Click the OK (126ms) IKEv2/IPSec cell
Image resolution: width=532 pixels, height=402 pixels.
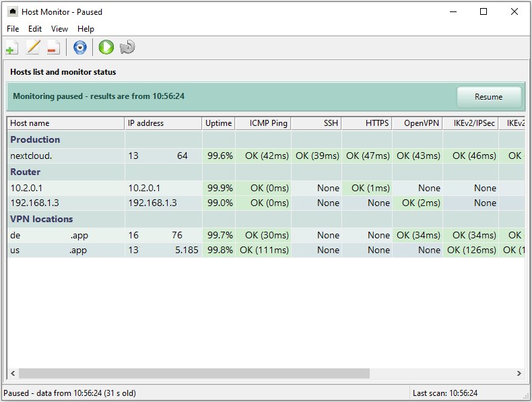(471, 250)
